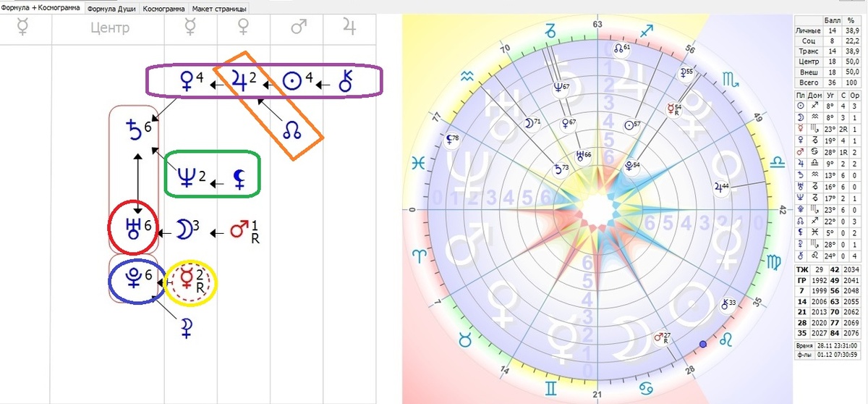Select Moon 3 in the formula
Screen dimensions: 868x404
pyautogui.click(x=187, y=230)
